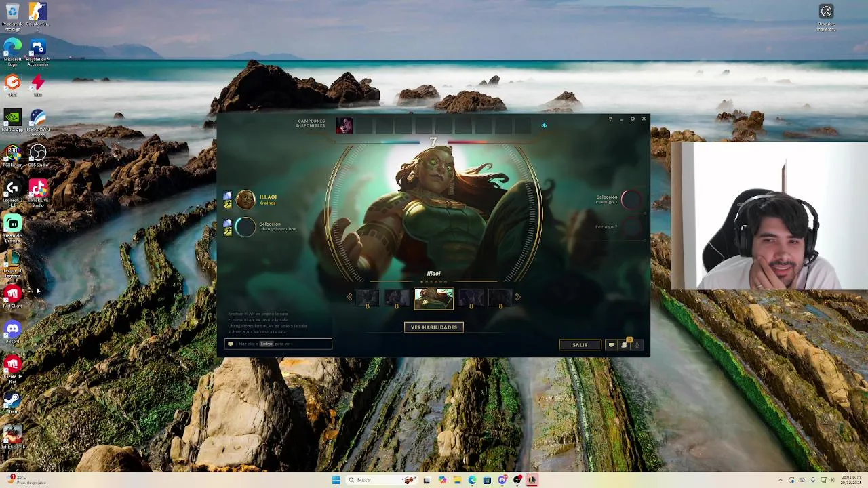This screenshot has height=488, width=868.
Task: Open the League of Legends desktop shortcut
Action: [12, 264]
